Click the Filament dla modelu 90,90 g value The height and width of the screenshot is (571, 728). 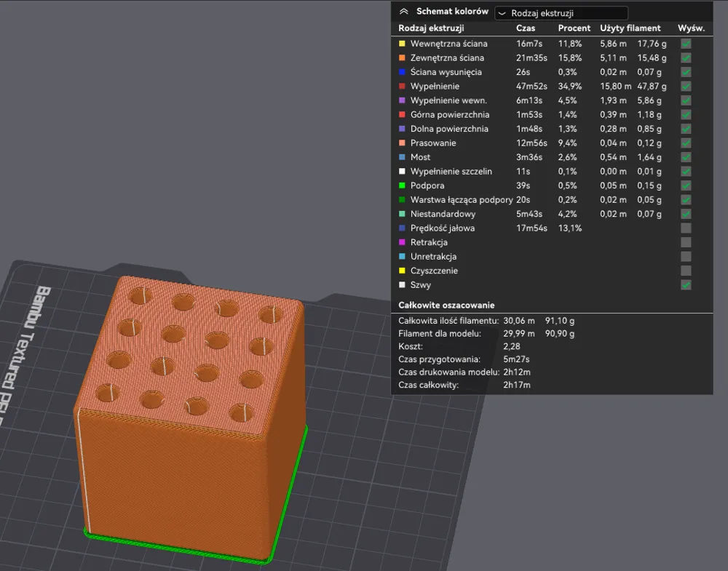[560, 334]
